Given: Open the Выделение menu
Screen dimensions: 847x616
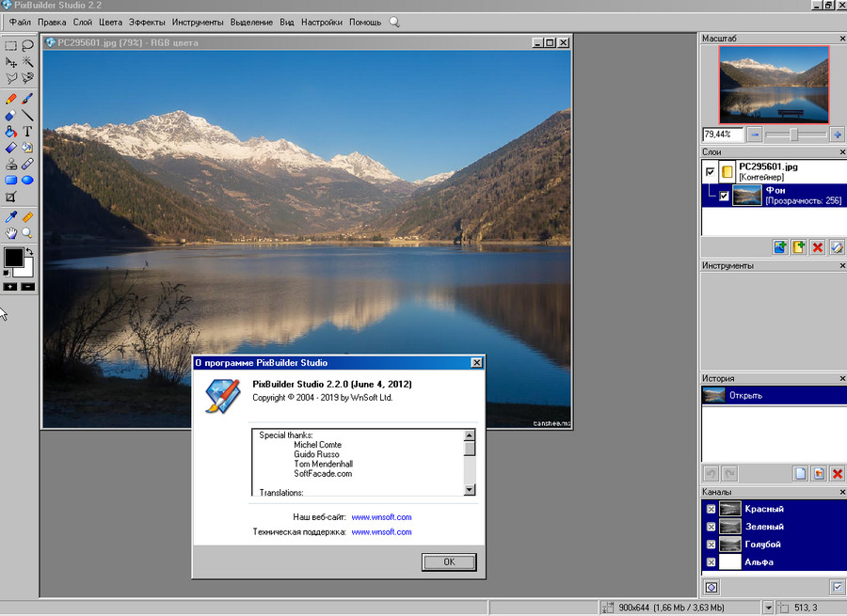Looking at the screenshot, I should 251,23.
